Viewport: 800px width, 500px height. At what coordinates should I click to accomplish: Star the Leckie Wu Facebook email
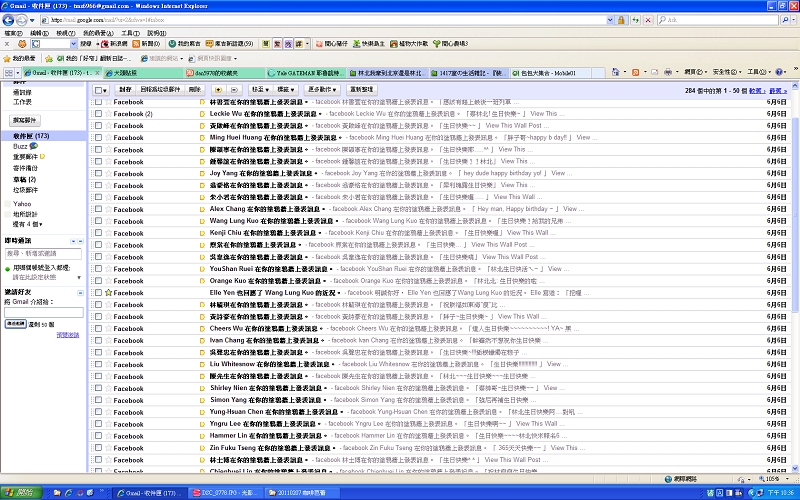point(108,114)
